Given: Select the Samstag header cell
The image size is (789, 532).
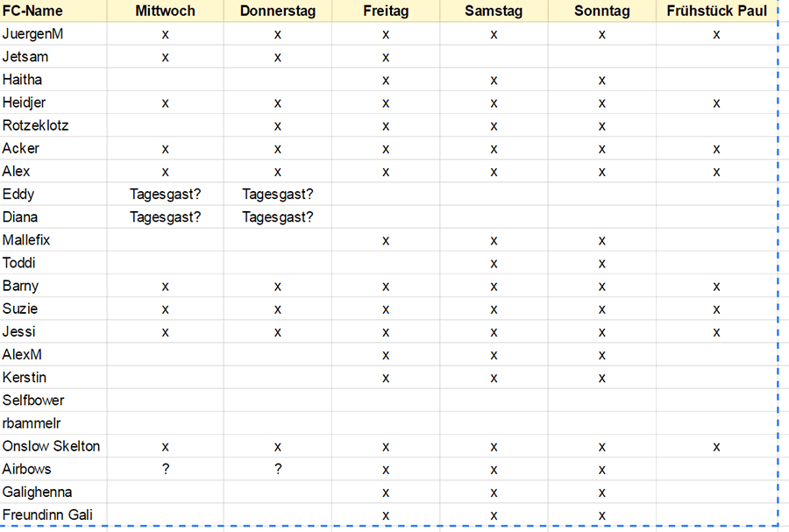Looking at the screenshot, I should coord(494,11).
